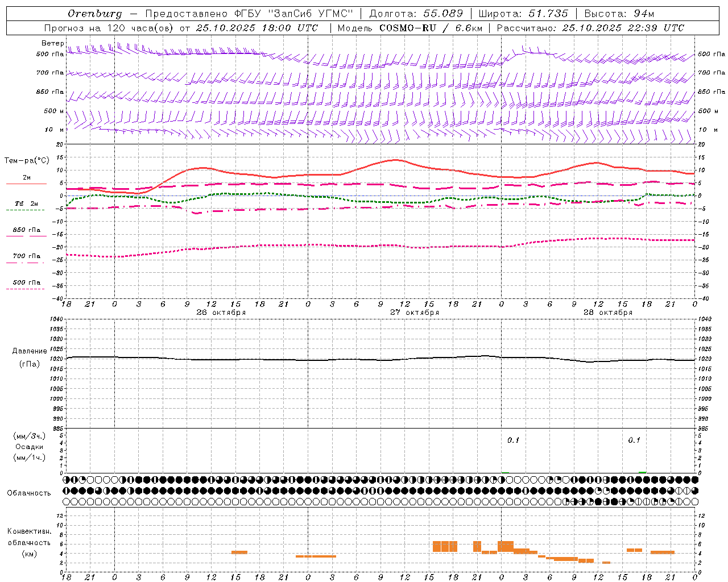Image resolution: width=728 pixels, height=582 pixels.
Task: Click the 700 гПа temperature legend entry
Action: [x=27, y=257]
